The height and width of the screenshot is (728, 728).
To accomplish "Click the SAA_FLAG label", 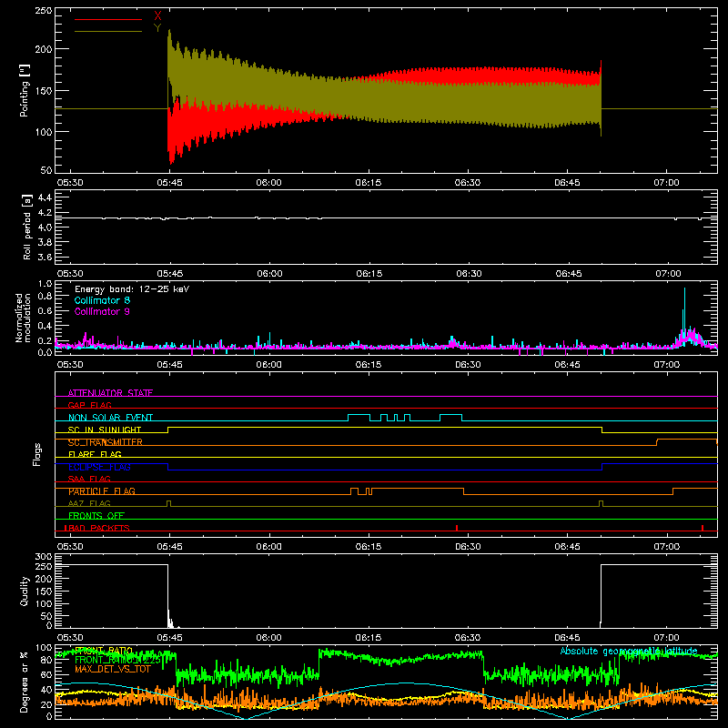I will (89, 479).
